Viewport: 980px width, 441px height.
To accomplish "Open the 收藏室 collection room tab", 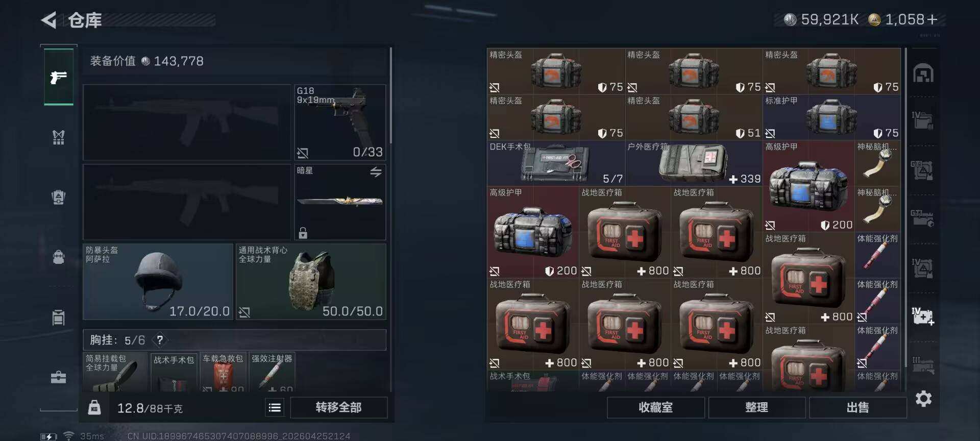I will [x=655, y=407].
